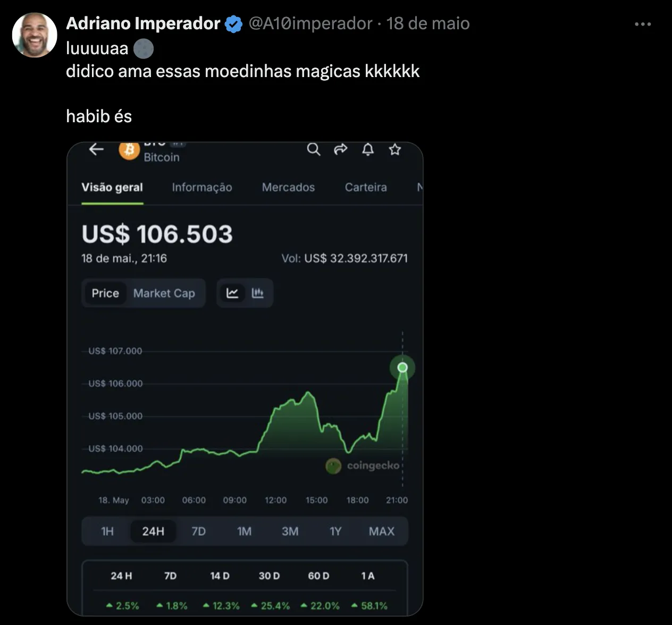Image resolution: width=672 pixels, height=625 pixels.
Task: Click the search icon in the Bitcoin view
Action: point(314,149)
